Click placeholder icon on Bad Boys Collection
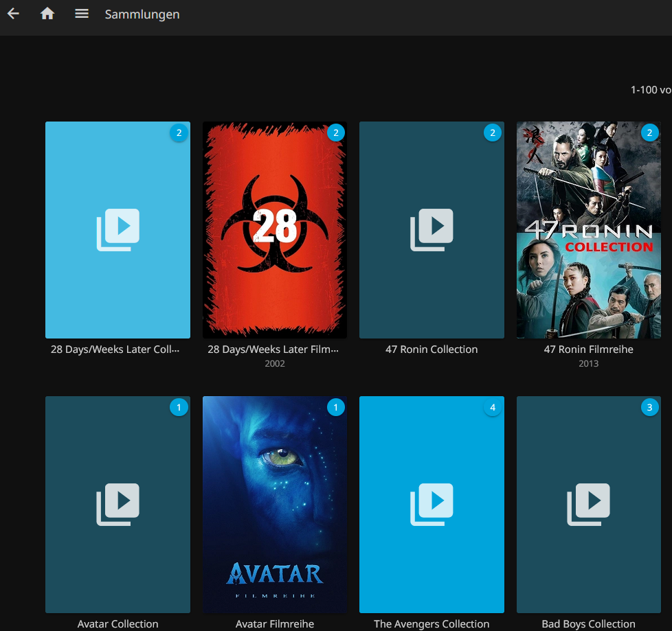Image resolution: width=672 pixels, height=631 pixels. click(x=588, y=504)
